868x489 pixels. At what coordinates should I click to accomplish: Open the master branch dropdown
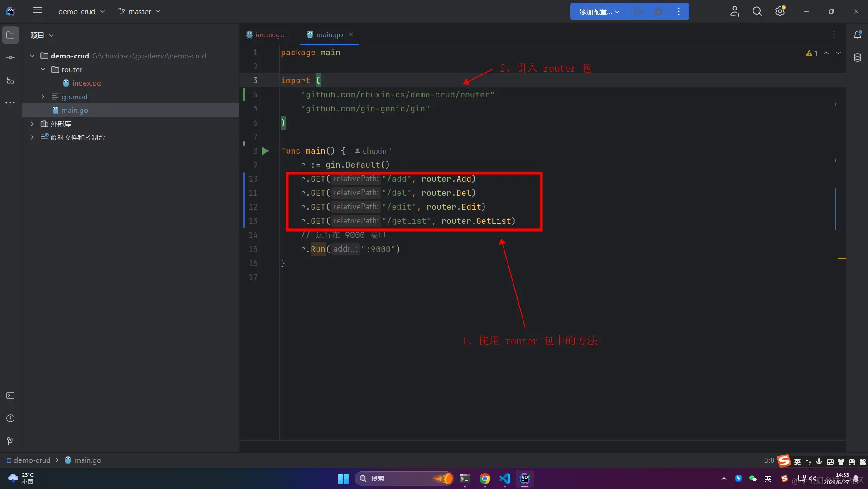tap(139, 11)
